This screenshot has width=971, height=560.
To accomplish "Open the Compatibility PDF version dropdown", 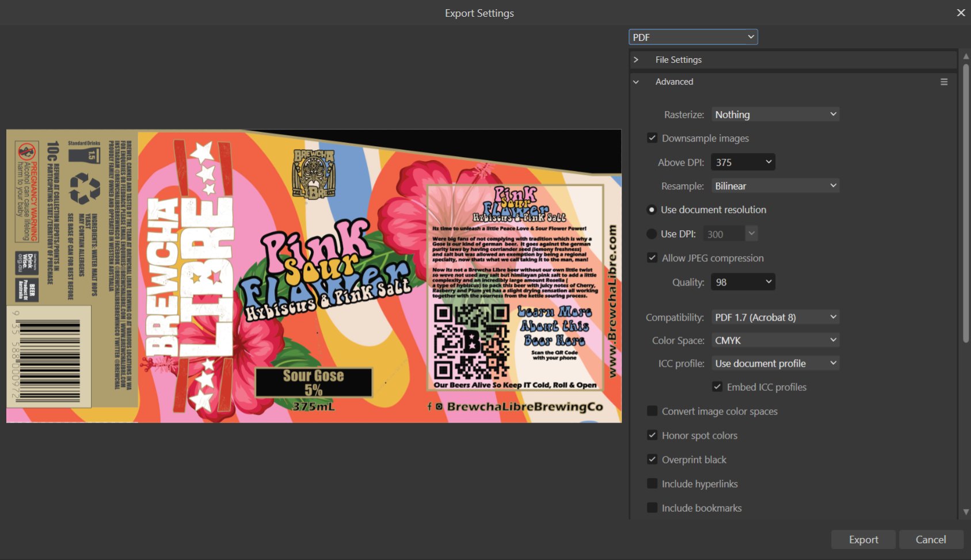I will (x=775, y=317).
